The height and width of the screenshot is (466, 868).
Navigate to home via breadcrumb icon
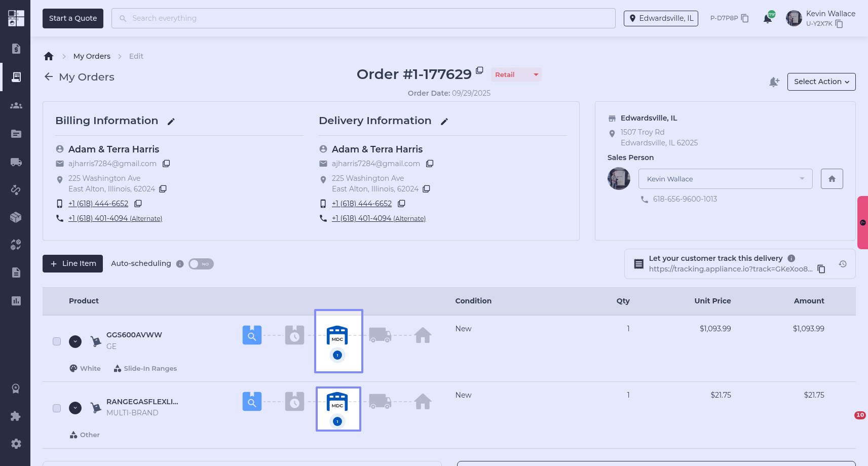[49, 56]
